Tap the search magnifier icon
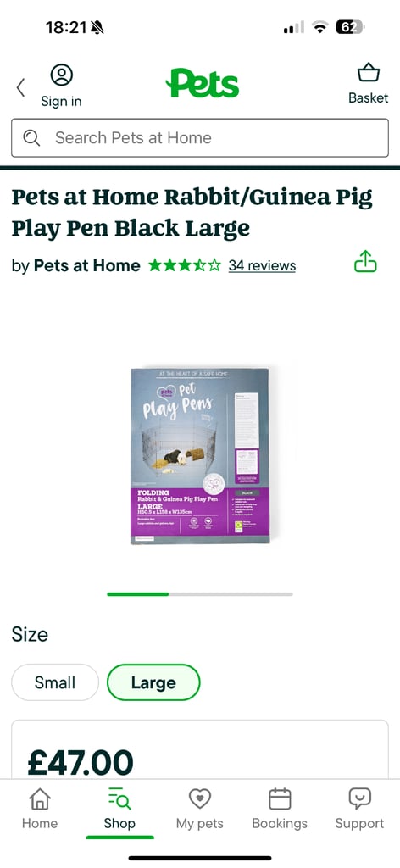Viewport: 400px width, 868px height. pyautogui.click(x=32, y=138)
